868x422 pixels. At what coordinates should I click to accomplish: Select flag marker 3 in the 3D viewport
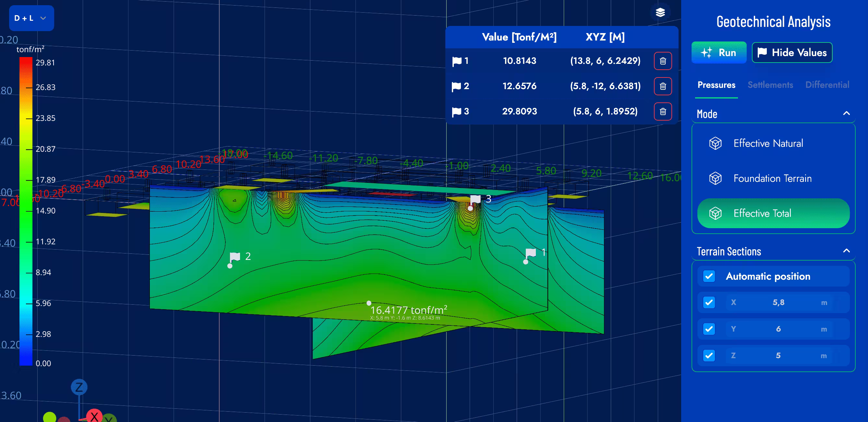tap(476, 199)
